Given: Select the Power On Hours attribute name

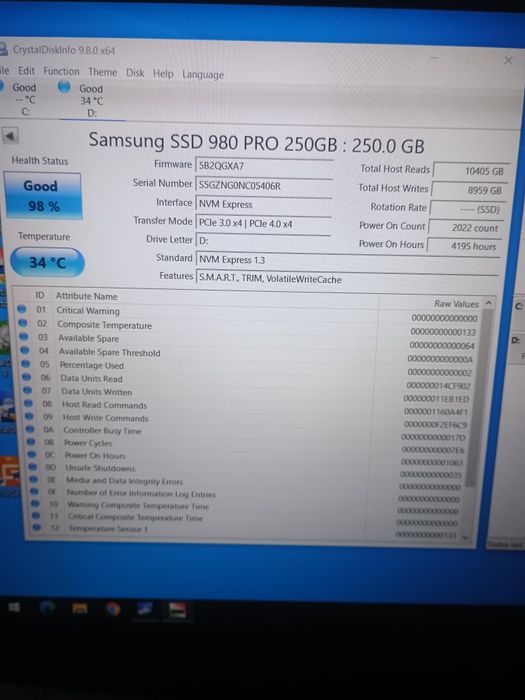Looking at the screenshot, I should [95, 456].
